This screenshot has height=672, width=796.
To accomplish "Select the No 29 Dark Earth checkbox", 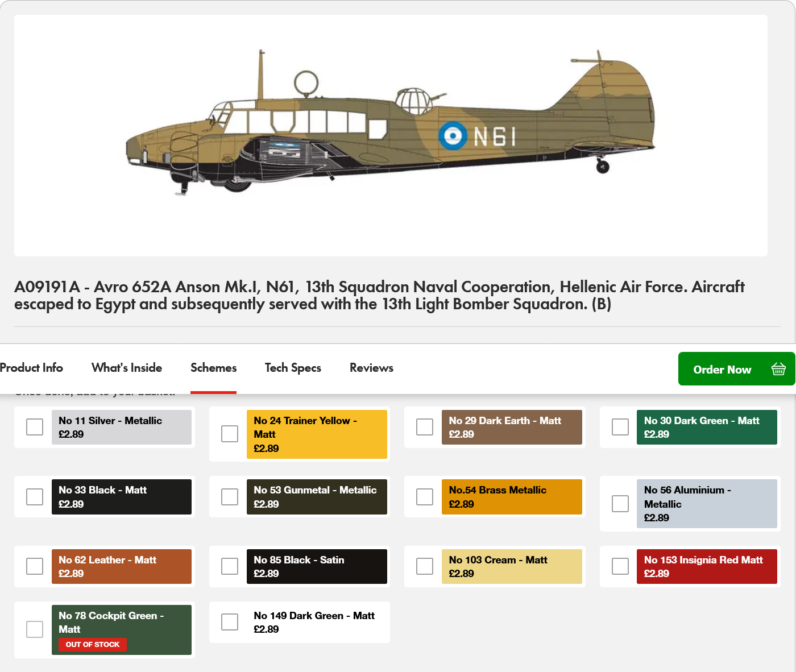I will [425, 427].
